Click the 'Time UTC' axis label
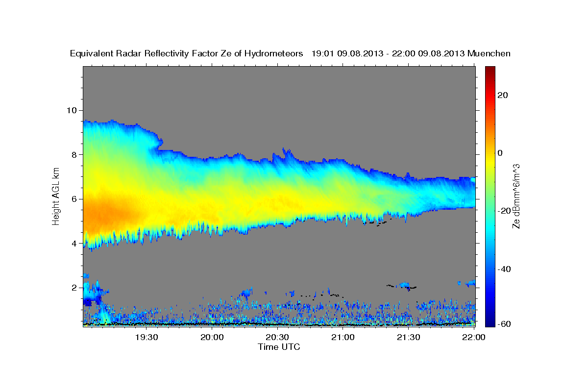The height and width of the screenshot is (392, 588). 279,347
